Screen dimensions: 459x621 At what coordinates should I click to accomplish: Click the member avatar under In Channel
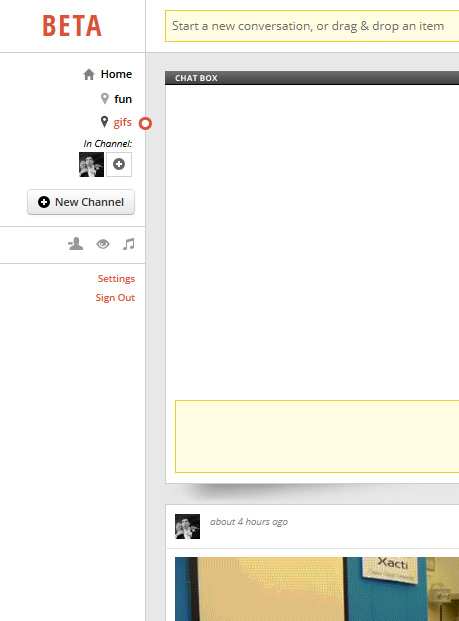click(x=91, y=164)
